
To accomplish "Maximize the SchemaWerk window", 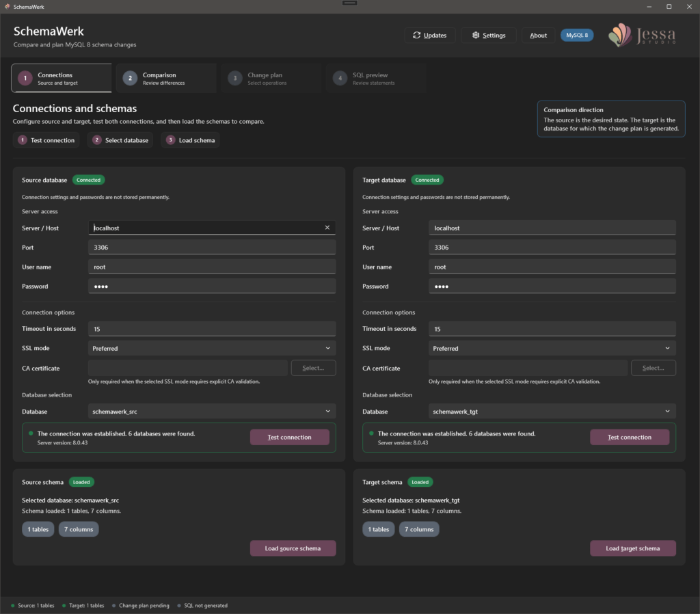I will point(669,7).
